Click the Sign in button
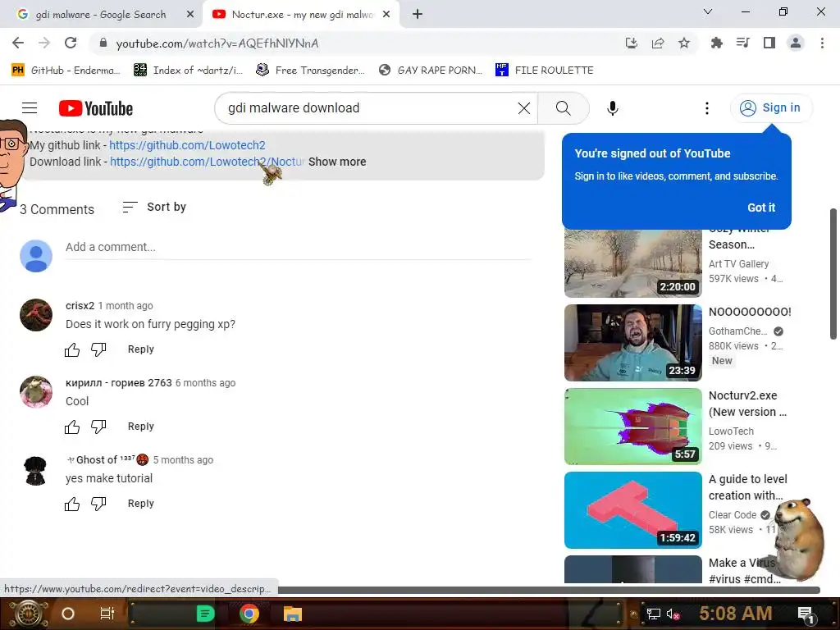Viewport: 840px width, 630px height. click(x=771, y=107)
